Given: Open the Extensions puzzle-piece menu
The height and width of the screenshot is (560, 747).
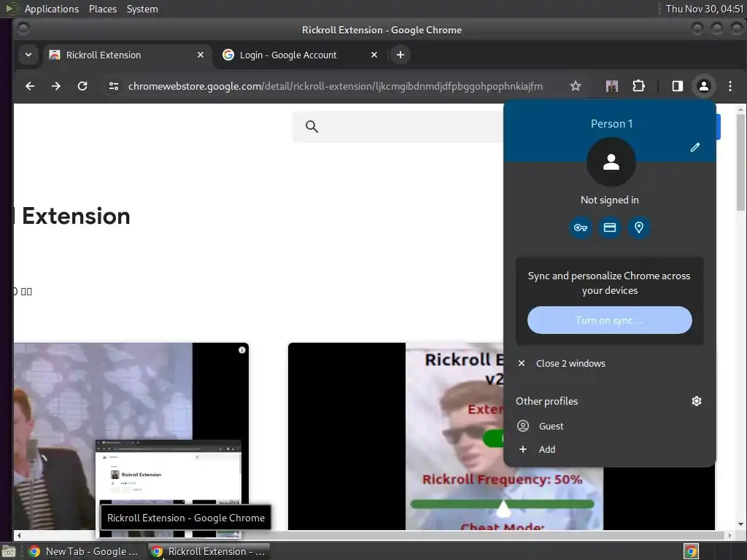Looking at the screenshot, I should click(x=638, y=86).
